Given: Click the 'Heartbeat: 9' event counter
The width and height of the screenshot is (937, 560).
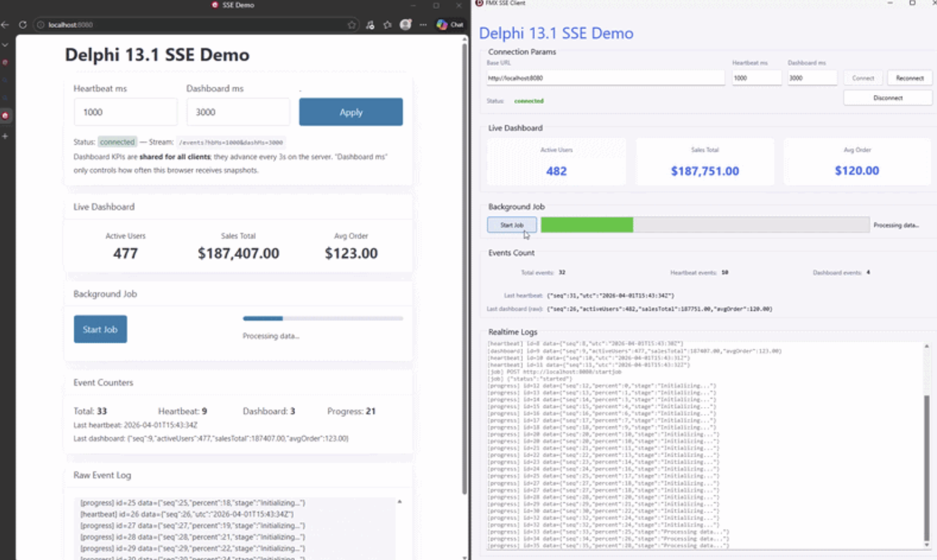Looking at the screenshot, I should pos(182,411).
